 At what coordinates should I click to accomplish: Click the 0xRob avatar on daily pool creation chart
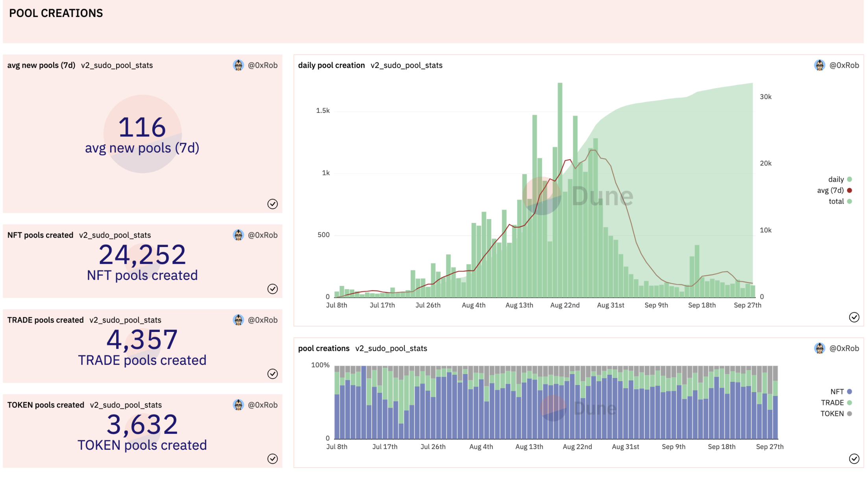coord(820,65)
